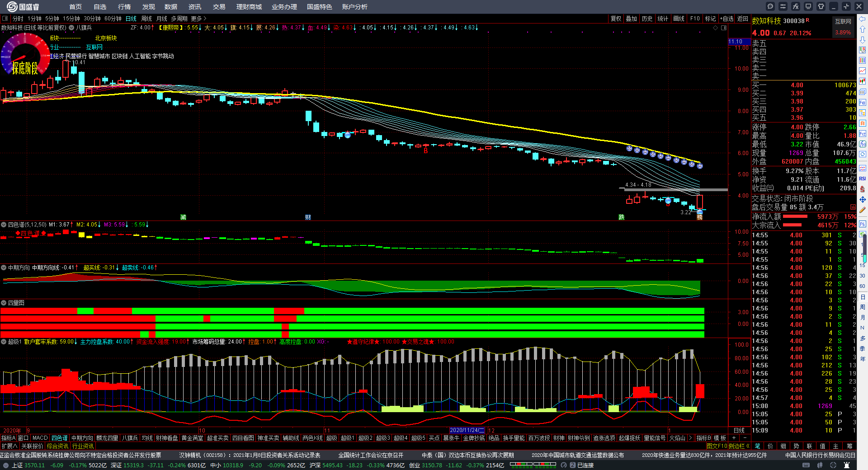The height and width of the screenshot is (470, 868).
Task: Collapse the 中期方向 indicator panel header circle
Action: [x=4, y=268]
